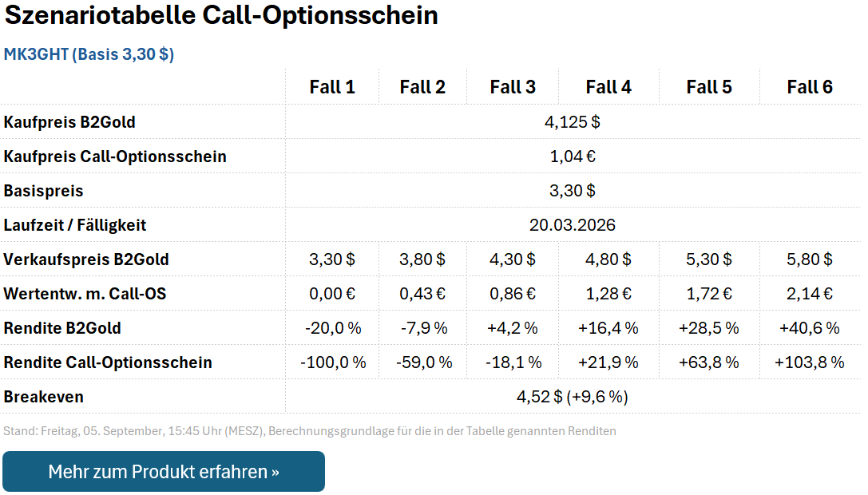This screenshot has width=868, height=495.
Task: Click the 'Mehr zum Produkt erfahren' button
Action: coord(164,471)
